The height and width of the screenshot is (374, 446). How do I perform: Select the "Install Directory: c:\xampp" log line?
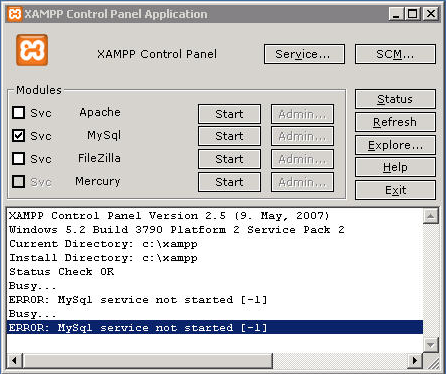tap(215, 258)
